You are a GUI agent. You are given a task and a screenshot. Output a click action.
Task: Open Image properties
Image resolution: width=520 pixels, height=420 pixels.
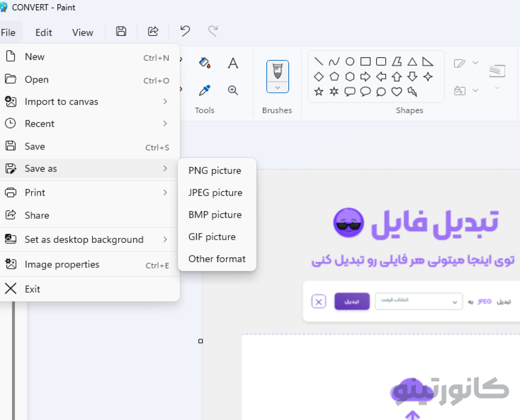pos(89,264)
